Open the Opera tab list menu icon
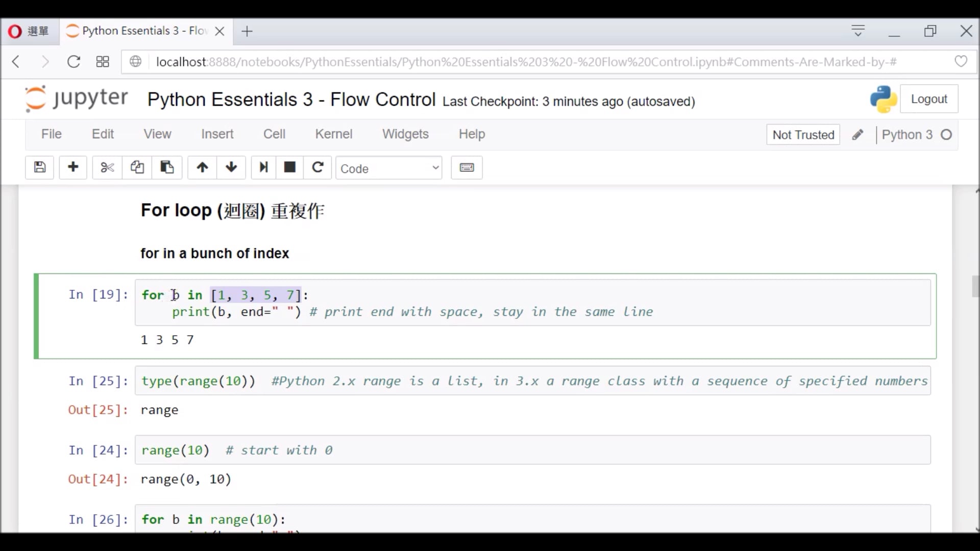 click(858, 31)
